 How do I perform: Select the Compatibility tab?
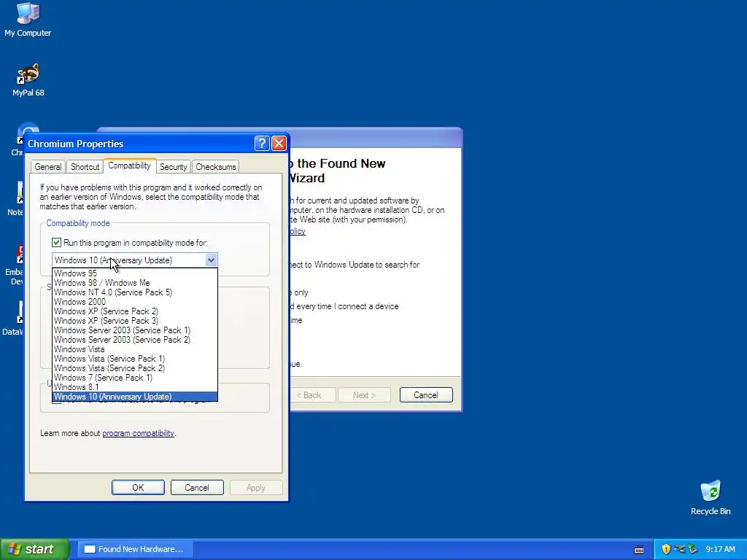point(129,166)
